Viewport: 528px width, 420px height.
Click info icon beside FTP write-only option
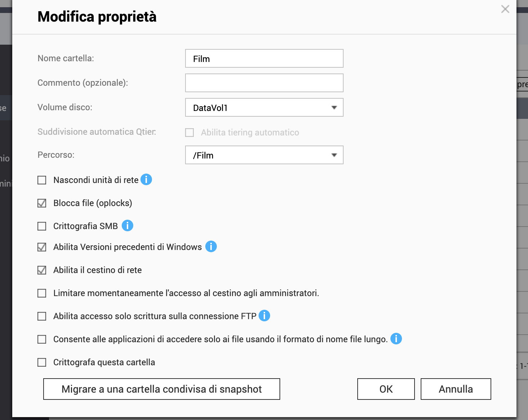264,316
